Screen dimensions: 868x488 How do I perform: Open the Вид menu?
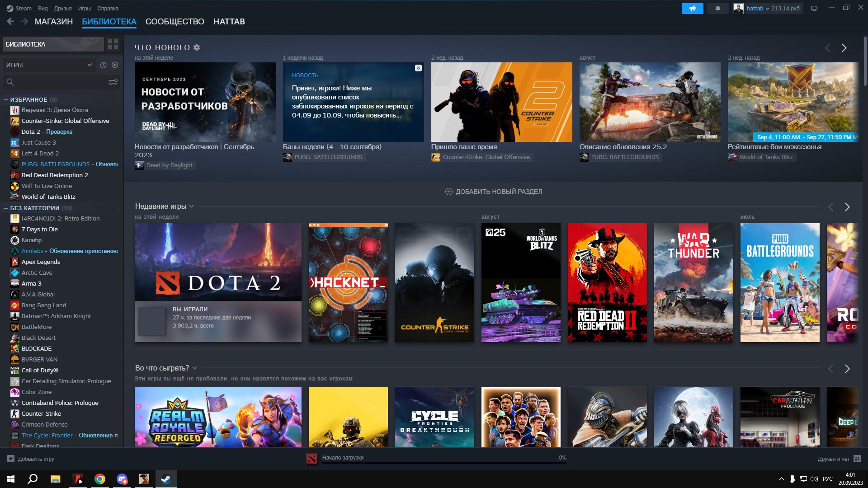(43, 8)
